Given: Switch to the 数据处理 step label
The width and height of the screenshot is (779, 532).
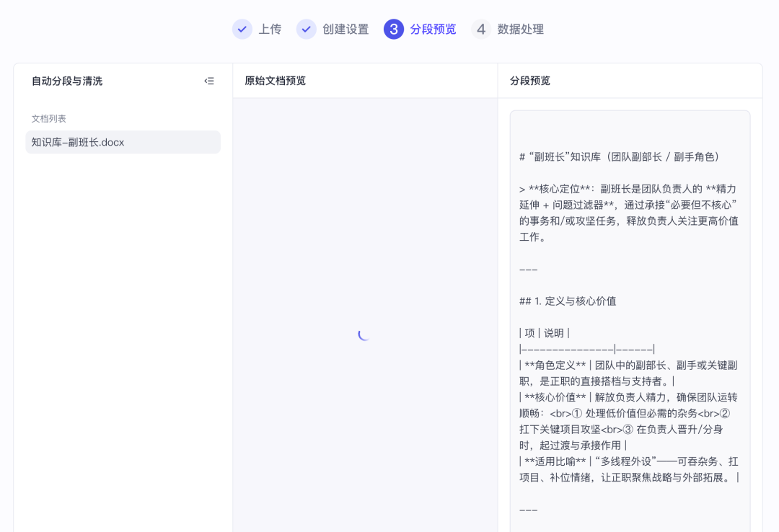Looking at the screenshot, I should click(x=521, y=29).
